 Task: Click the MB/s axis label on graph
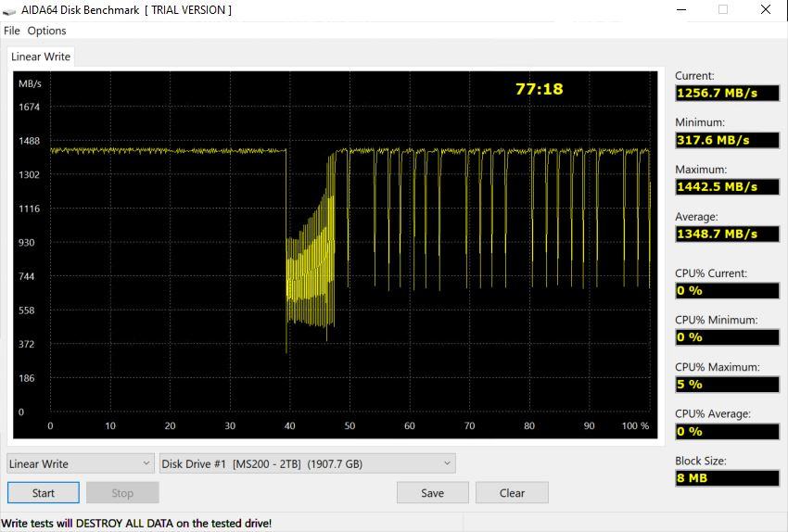click(30, 84)
